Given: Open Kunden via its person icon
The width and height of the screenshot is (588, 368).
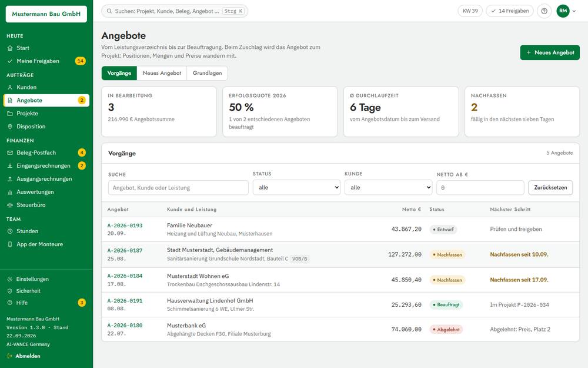Looking at the screenshot, I should tap(10, 87).
